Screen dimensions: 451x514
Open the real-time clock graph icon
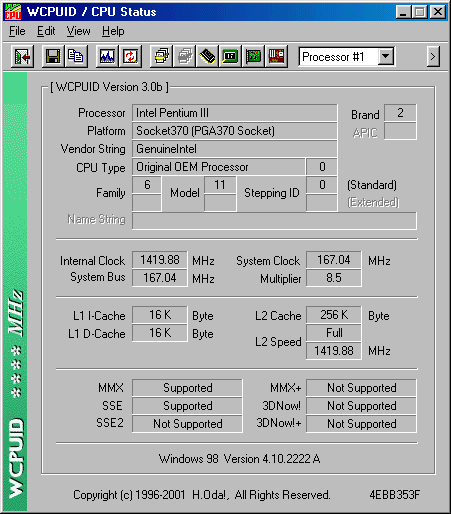(107, 56)
